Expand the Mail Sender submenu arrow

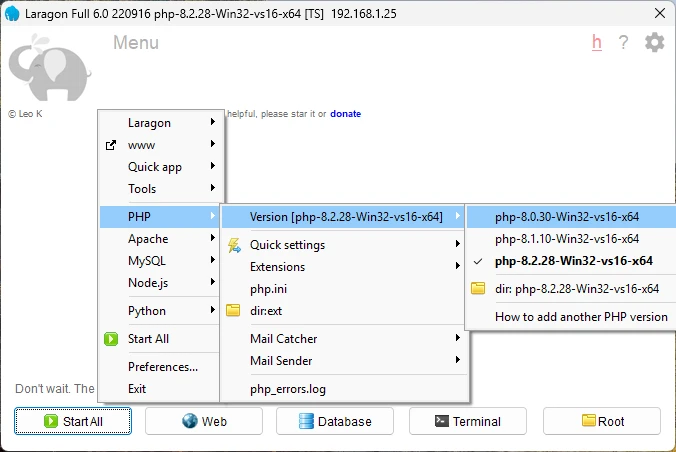point(457,359)
